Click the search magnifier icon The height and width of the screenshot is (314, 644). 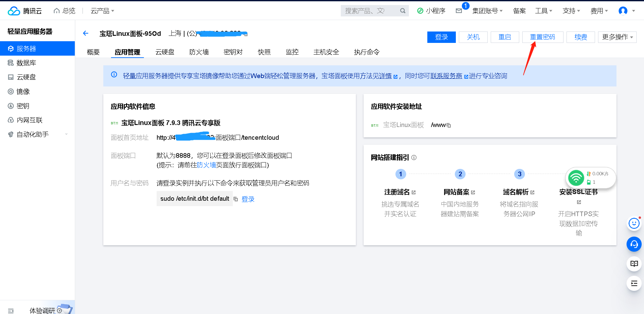point(402,11)
